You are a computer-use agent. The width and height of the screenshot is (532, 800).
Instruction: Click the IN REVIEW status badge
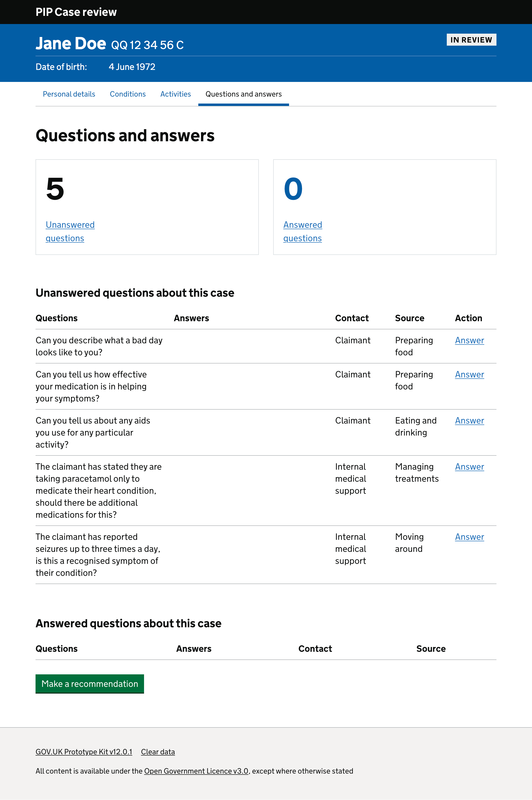pos(472,40)
